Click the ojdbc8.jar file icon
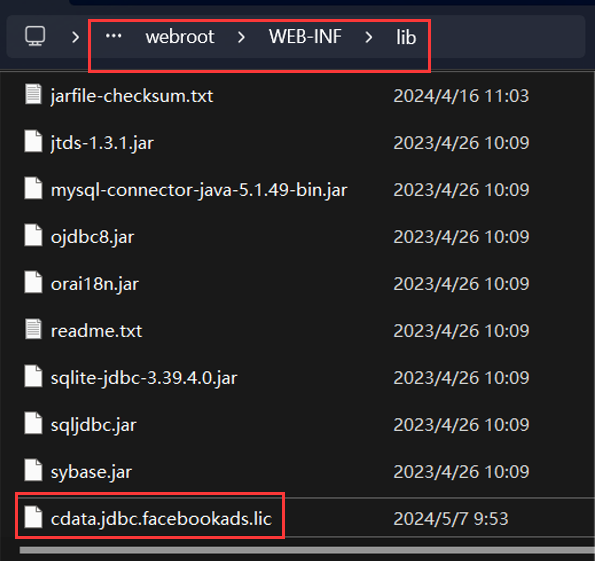The image size is (596, 561). click(33, 235)
